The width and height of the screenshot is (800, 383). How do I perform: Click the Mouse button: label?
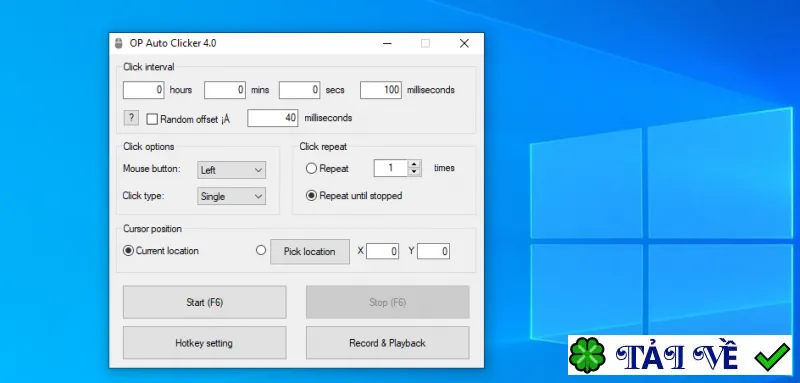[152, 168]
